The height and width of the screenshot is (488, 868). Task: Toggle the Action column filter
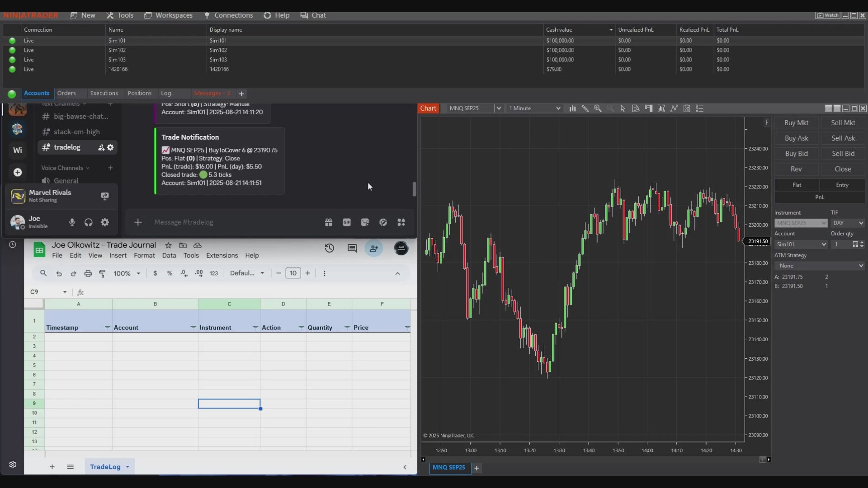pos(301,328)
